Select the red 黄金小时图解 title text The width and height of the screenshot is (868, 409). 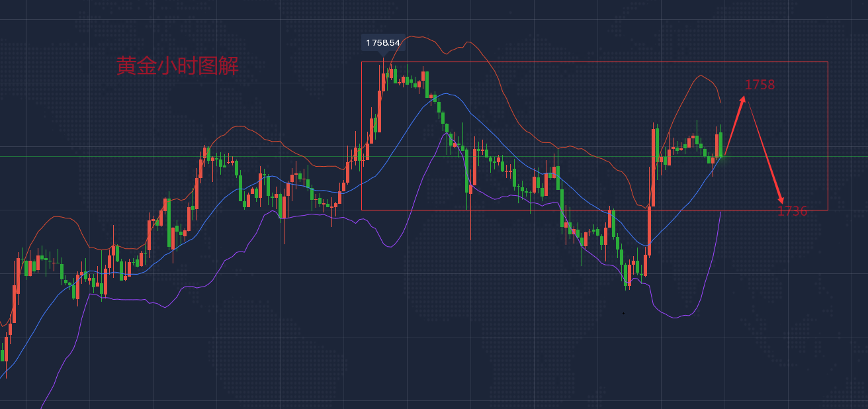(x=177, y=66)
